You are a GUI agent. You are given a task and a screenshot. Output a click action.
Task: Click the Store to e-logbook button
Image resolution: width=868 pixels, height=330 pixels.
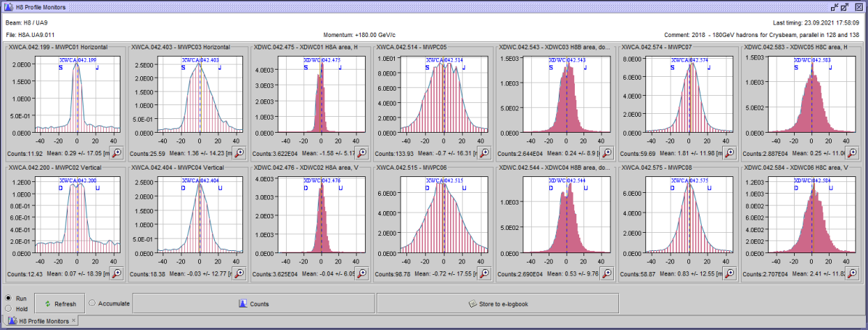tap(497, 304)
